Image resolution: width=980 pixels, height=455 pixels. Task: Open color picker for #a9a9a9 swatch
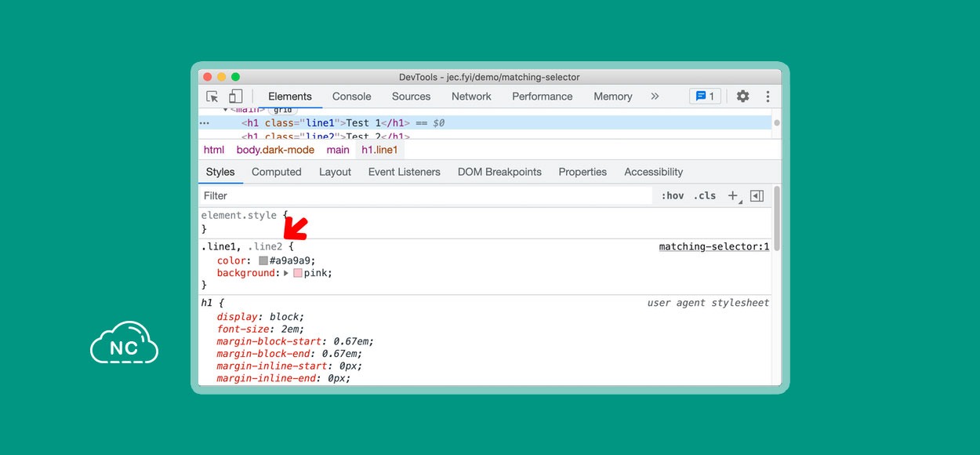pyautogui.click(x=263, y=260)
